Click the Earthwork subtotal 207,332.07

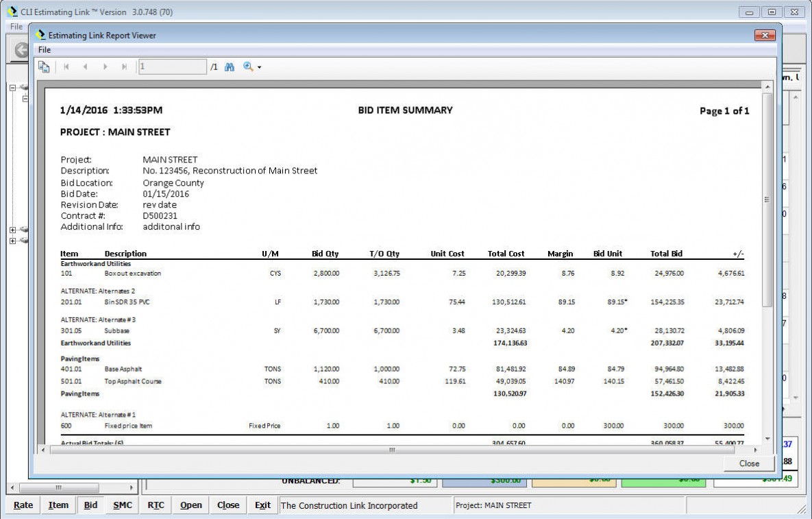(x=667, y=343)
